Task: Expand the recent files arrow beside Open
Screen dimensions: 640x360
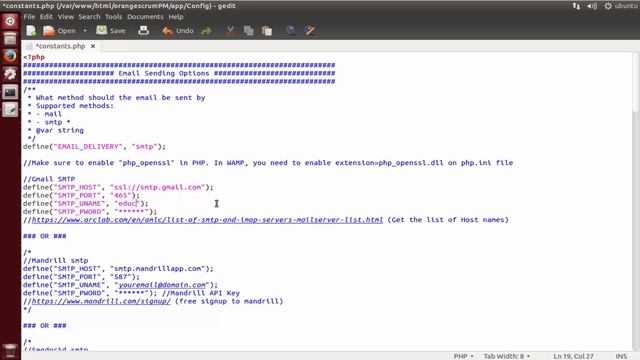Action: pyautogui.click(x=85, y=31)
